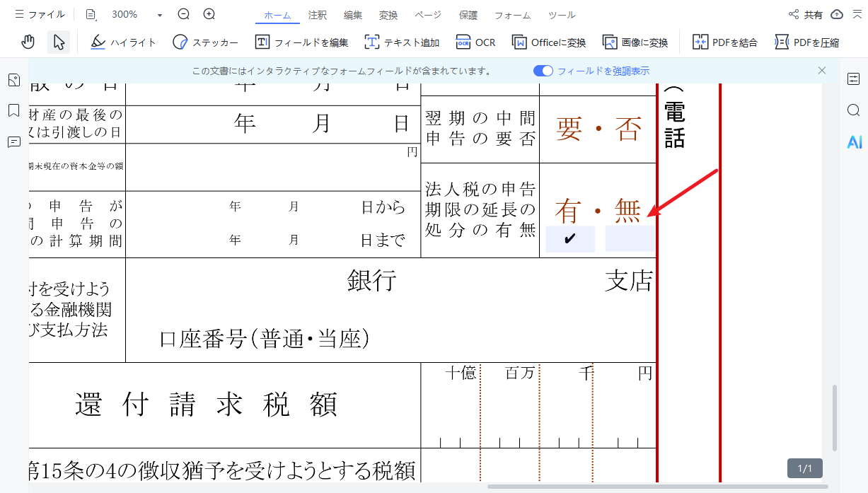Toggle フィールドを強調表示 switch off
The image size is (868, 493).
pos(544,71)
